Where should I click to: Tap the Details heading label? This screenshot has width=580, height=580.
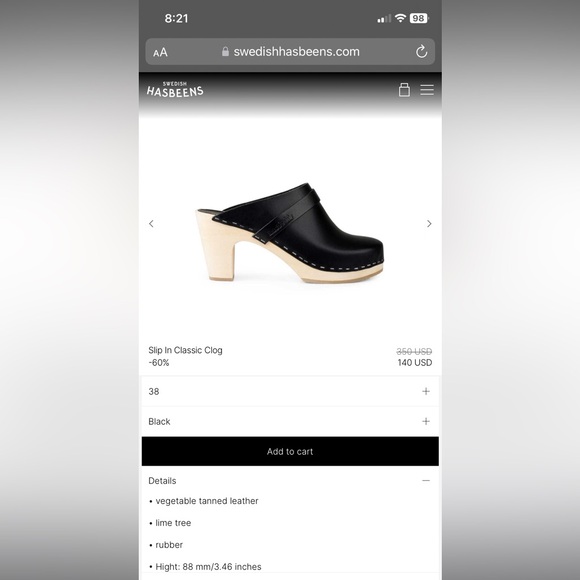(x=162, y=481)
